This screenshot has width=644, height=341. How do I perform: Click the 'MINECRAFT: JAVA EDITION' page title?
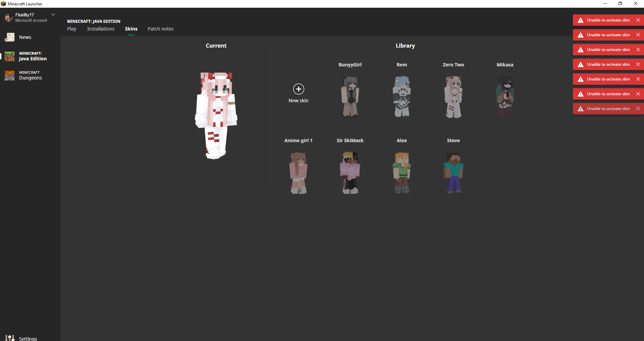[x=94, y=21]
